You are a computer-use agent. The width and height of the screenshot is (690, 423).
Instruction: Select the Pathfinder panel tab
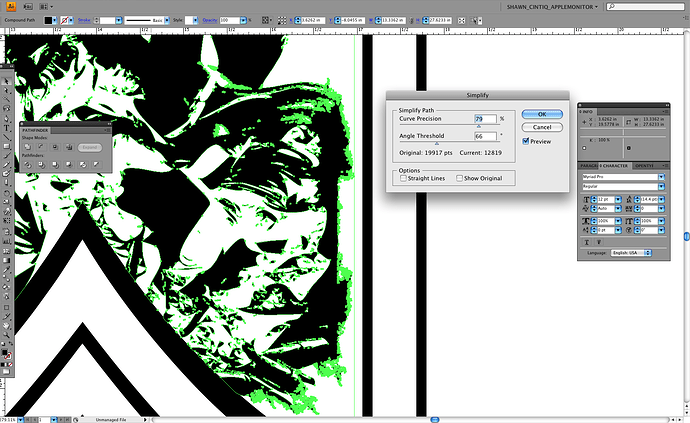(35, 130)
